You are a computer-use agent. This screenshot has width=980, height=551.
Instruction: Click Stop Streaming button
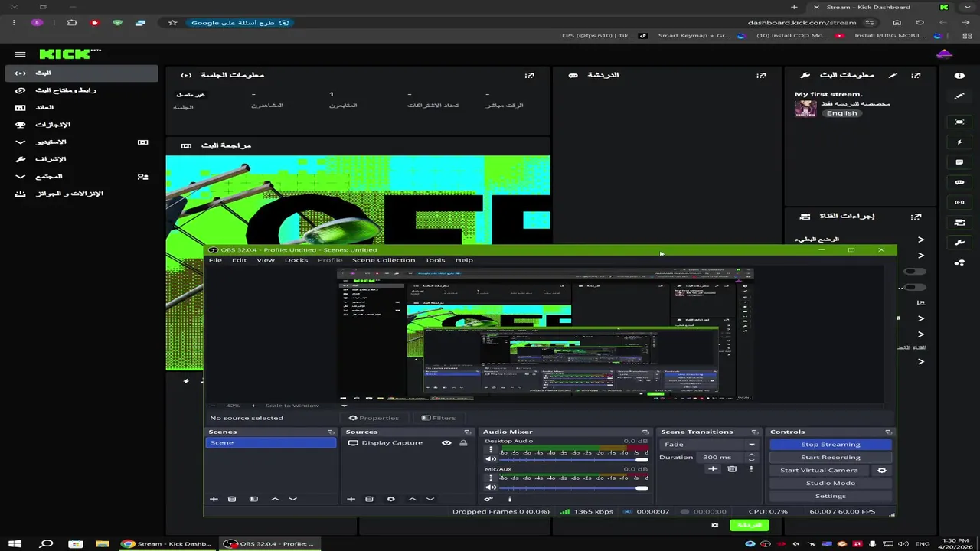(831, 445)
